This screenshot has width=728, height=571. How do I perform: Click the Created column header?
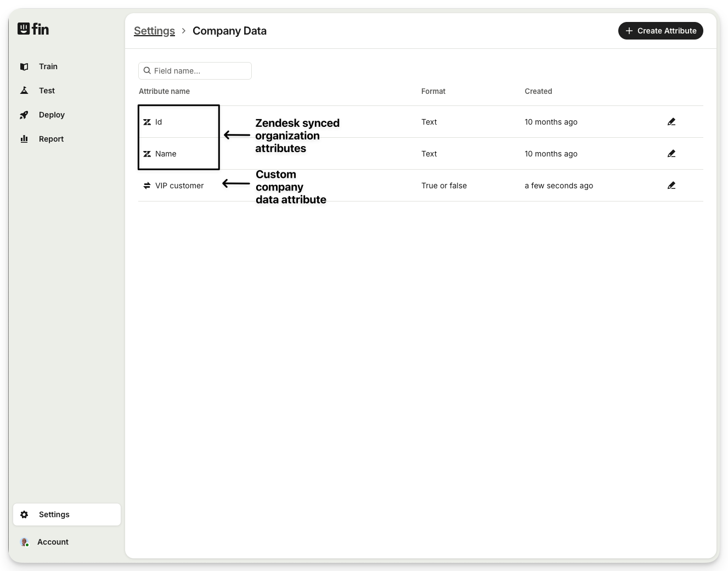click(538, 91)
